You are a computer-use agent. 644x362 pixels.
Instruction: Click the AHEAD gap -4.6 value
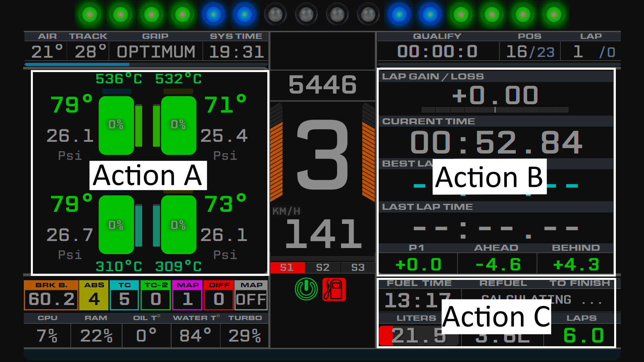coord(498,264)
